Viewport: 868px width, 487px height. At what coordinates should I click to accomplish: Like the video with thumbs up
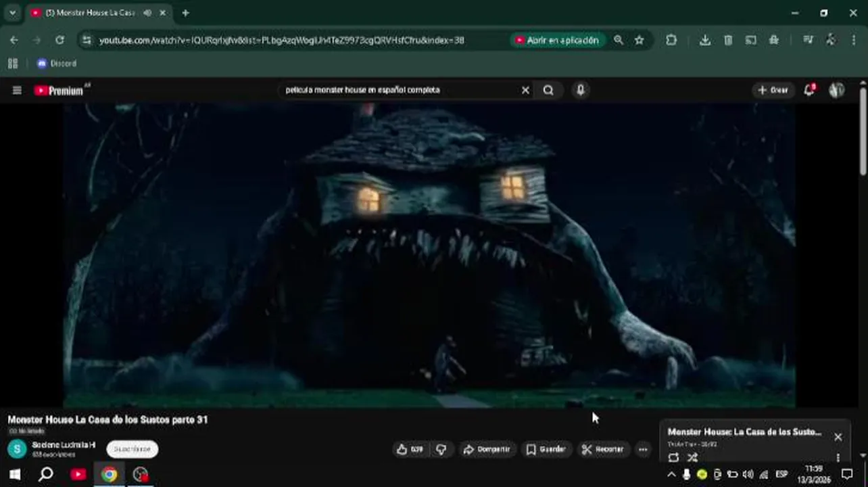(x=410, y=449)
